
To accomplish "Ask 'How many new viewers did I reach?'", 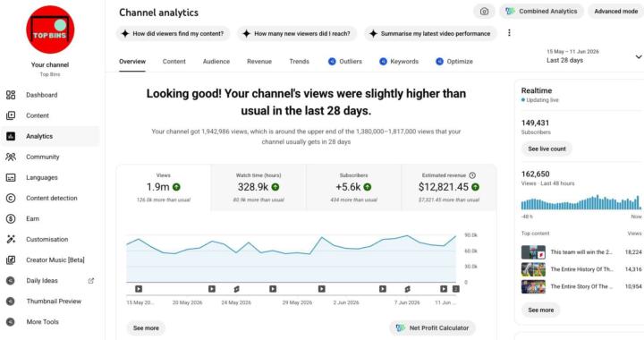I will click(297, 34).
